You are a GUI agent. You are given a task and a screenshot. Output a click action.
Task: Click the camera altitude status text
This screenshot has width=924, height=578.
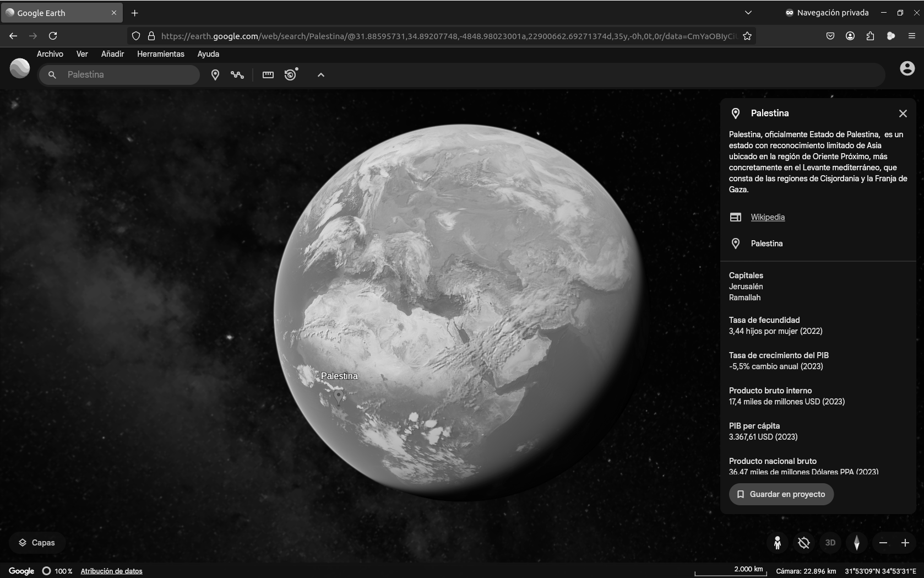click(806, 571)
